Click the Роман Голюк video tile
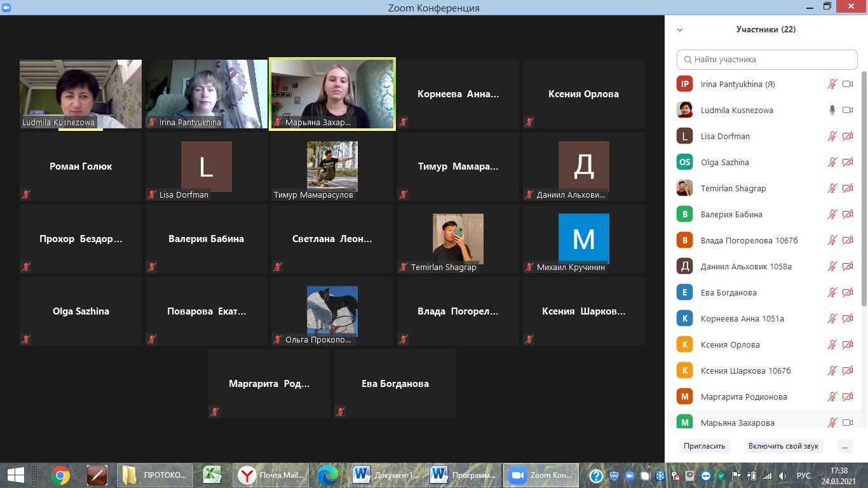 pos(81,166)
